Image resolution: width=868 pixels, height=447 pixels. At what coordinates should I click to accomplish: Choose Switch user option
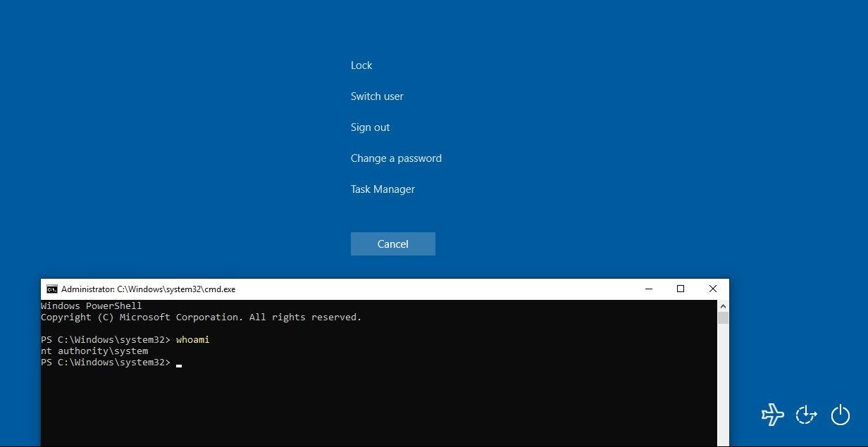[x=377, y=96]
